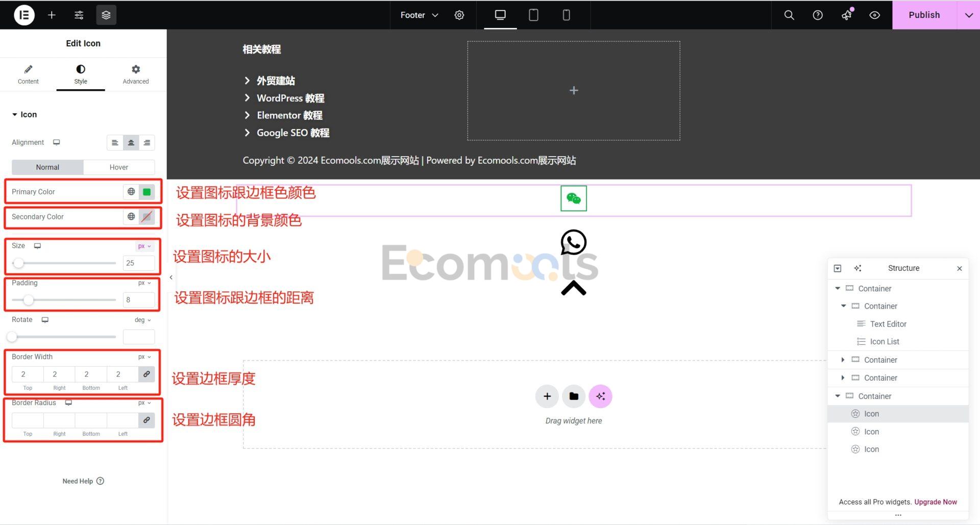980x525 pixels.
Task: Switch to desktop preview mode
Action: (x=500, y=15)
